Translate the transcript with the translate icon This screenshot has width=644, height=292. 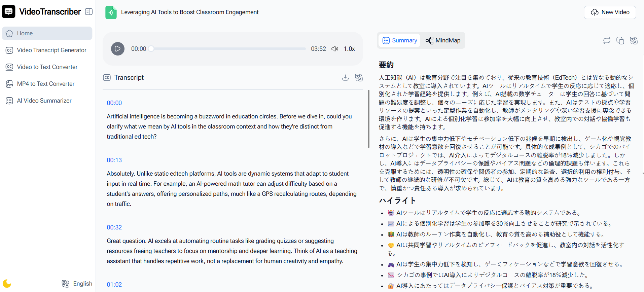[359, 78]
